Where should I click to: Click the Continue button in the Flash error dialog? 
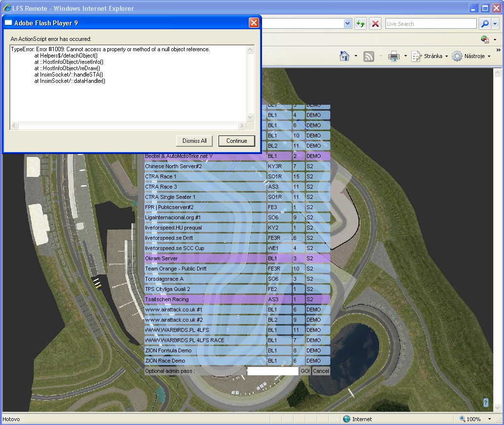(x=237, y=140)
